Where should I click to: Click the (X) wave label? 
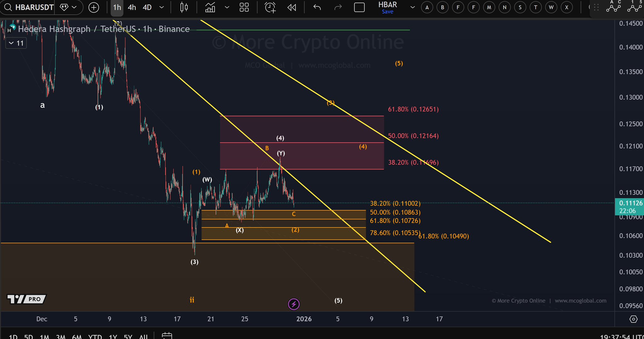[x=240, y=230]
